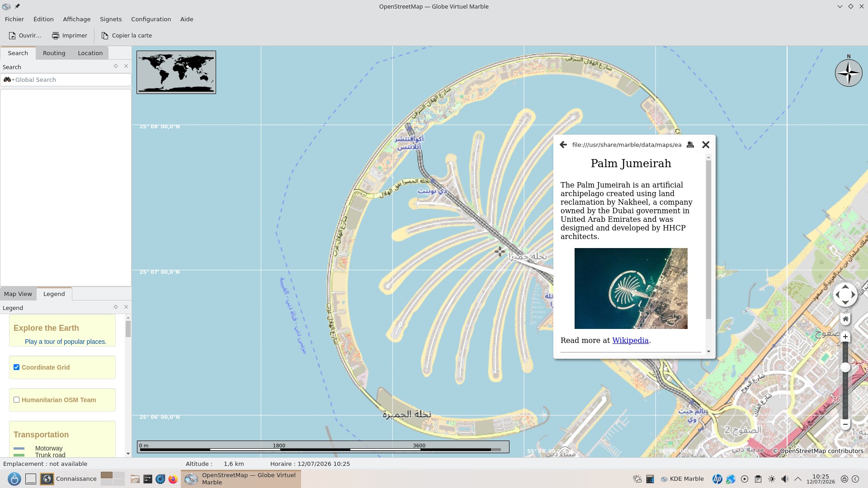868x488 pixels.
Task: Click the world overview minimap
Action: click(x=176, y=72)
